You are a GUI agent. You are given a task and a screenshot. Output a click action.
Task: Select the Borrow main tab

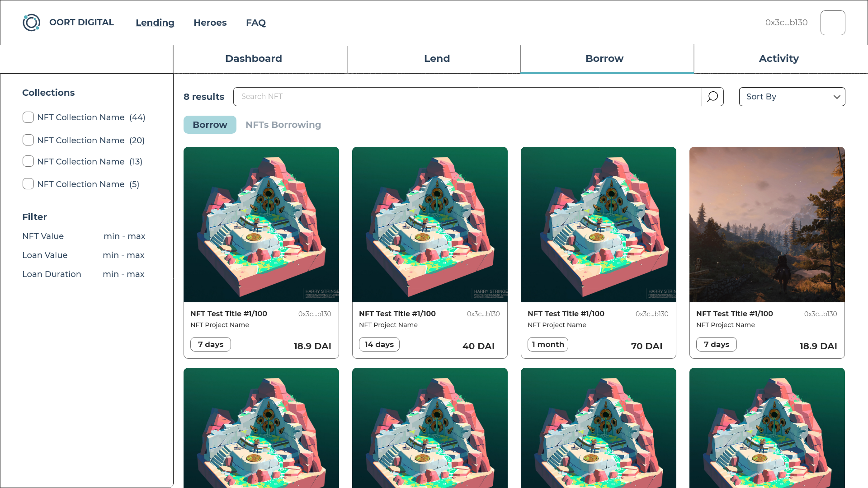coord(607,59)
